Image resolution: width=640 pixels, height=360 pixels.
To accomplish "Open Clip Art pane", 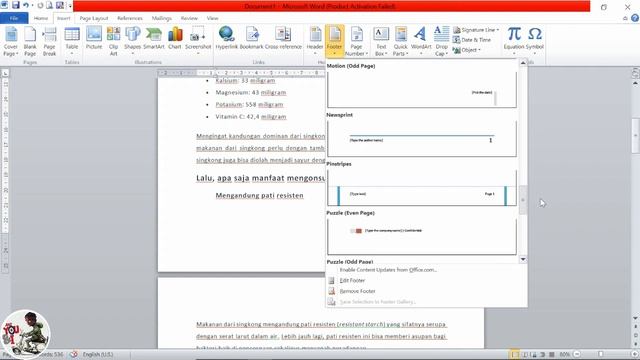I will [113, 42].
